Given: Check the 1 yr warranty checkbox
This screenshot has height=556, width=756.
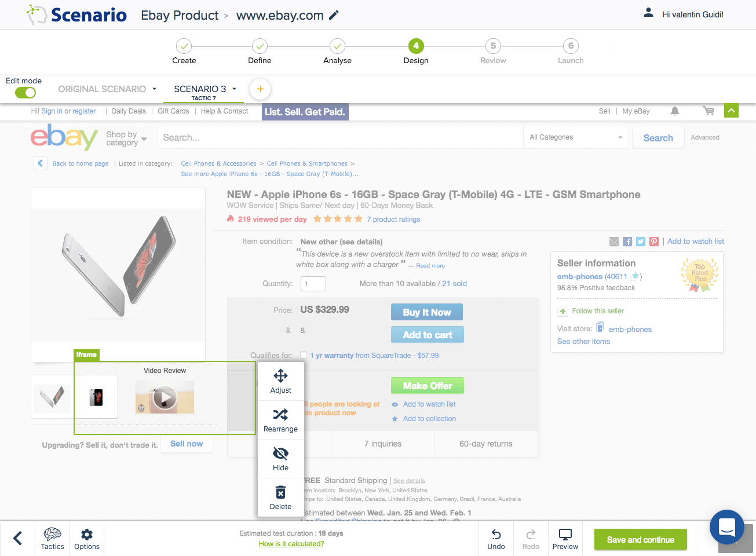Looking at the screenshot, I should click(x=304, y=355).
